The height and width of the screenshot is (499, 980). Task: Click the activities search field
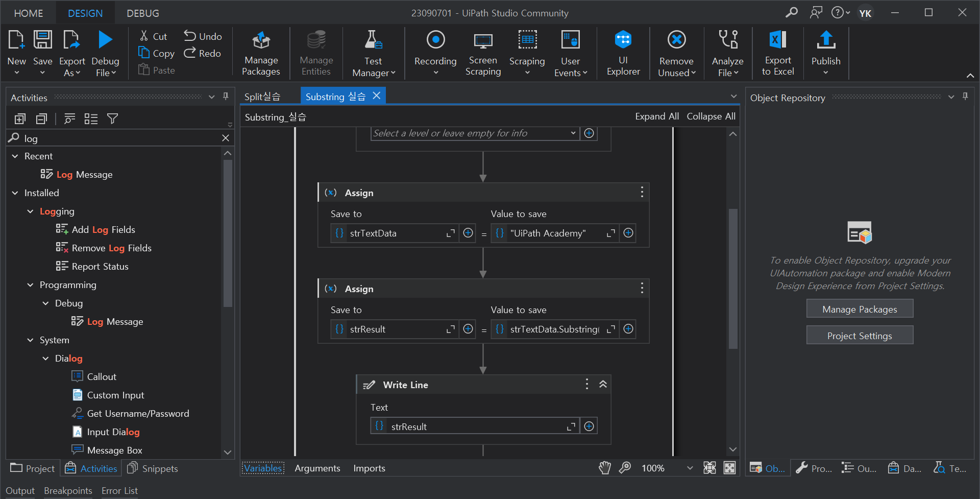120,138
